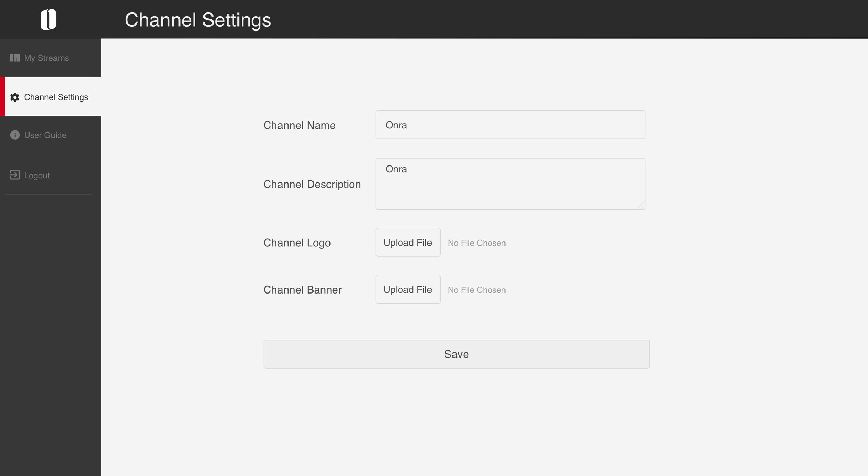Click the Channel Settings page title
The height and width of the screenshot is (476, 868).
198,20
